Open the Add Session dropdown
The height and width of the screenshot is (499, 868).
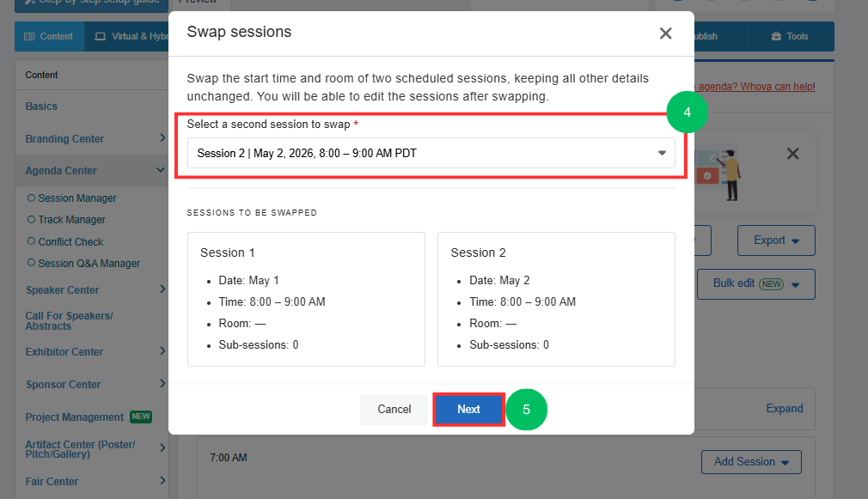(x=751, y=462)
